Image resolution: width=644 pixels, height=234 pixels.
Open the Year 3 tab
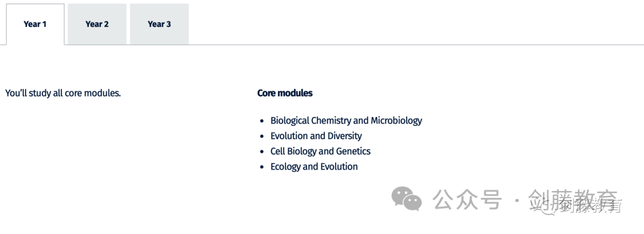tap(159, 24)
